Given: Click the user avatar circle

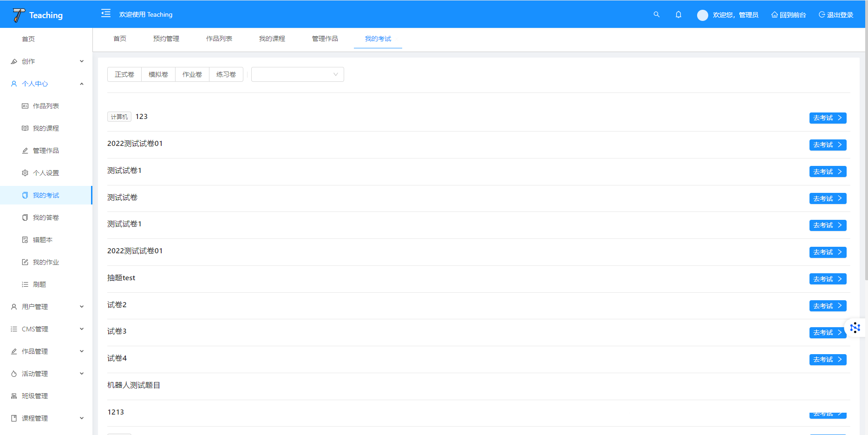Looking at the screenshot, I should (702, 15).
